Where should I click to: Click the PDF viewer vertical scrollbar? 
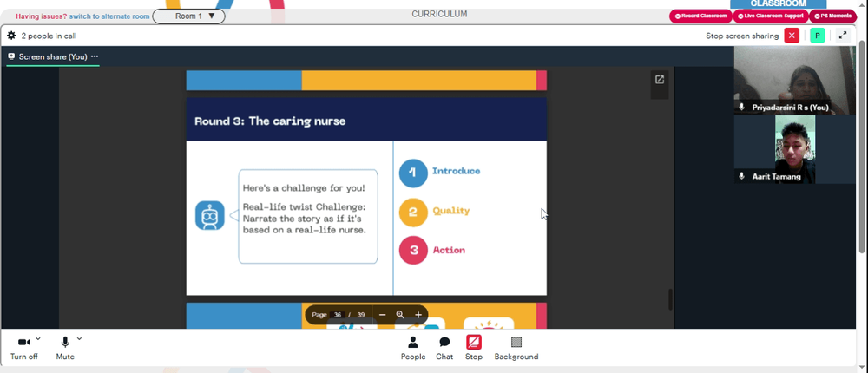pos(671,299)
